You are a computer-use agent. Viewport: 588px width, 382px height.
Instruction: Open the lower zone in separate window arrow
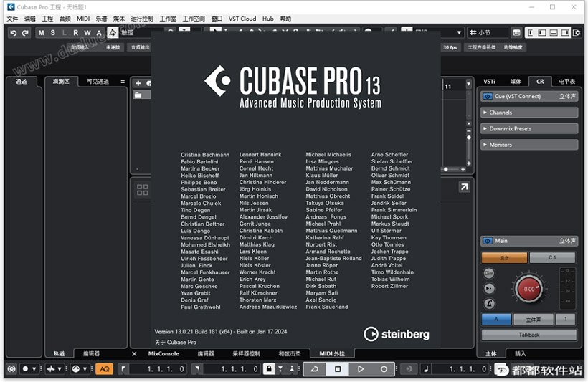464,186
